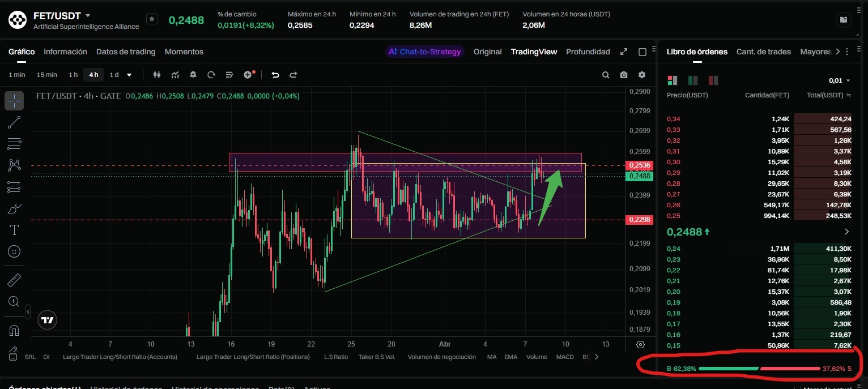
Task: Show the Profundidad depth chart
Action: [x=588, y=52]
